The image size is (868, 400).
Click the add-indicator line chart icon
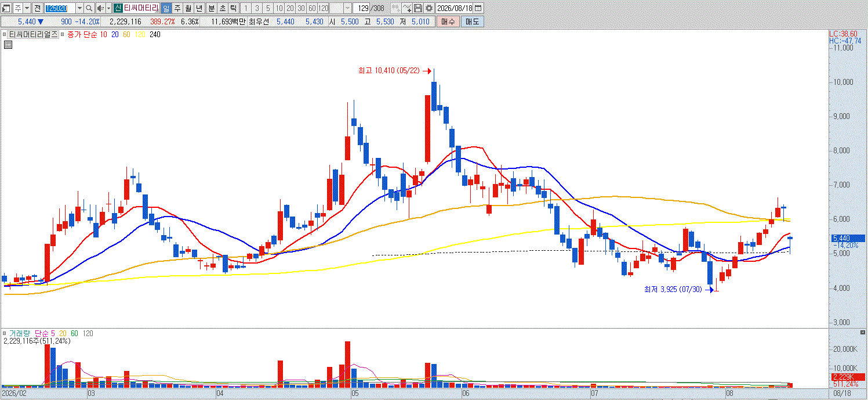tap(406, 8)
